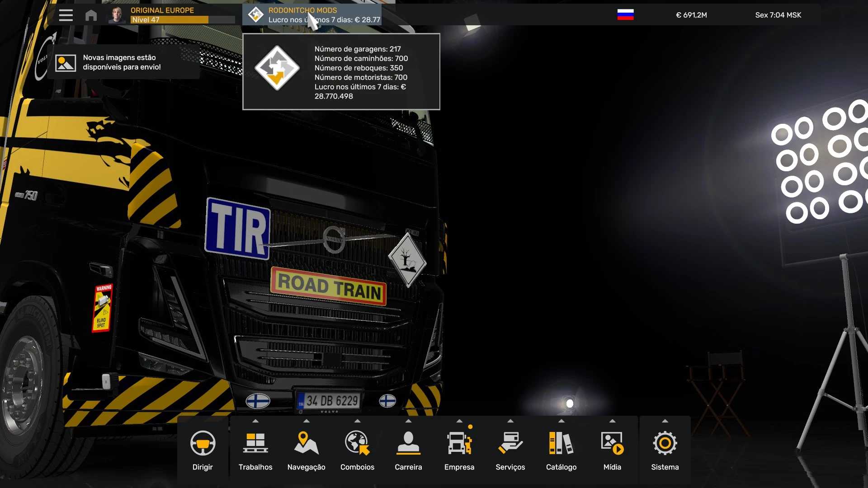Viewport: 868px width, 488px height.
Task: Open the RODONITCHO MODS company panel
Action: (312, 15)
